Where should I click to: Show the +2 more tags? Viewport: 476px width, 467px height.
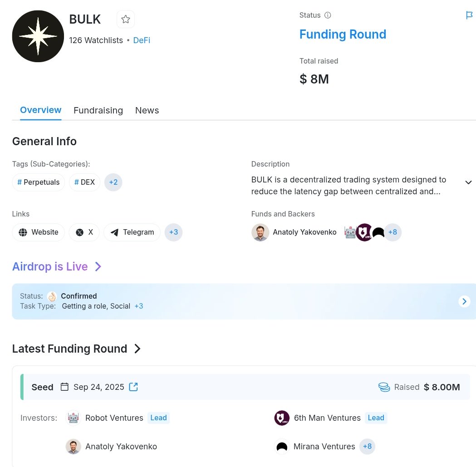[113, 182]
